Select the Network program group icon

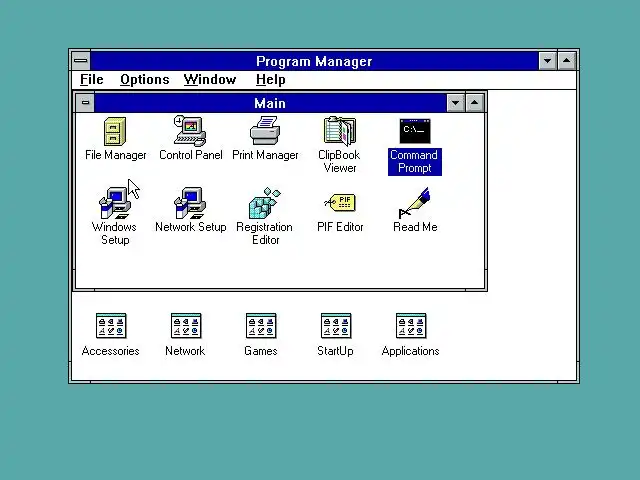[186, 326]
